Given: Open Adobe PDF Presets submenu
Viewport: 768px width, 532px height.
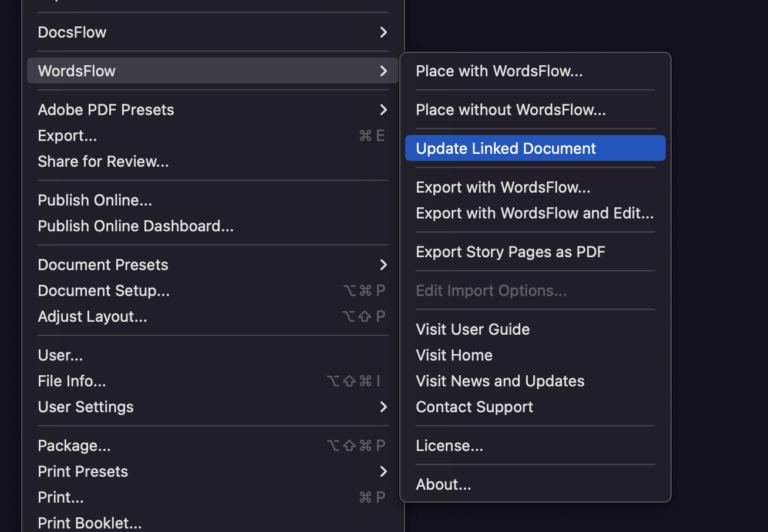Looking at the screenshot, I should [213, 110].
